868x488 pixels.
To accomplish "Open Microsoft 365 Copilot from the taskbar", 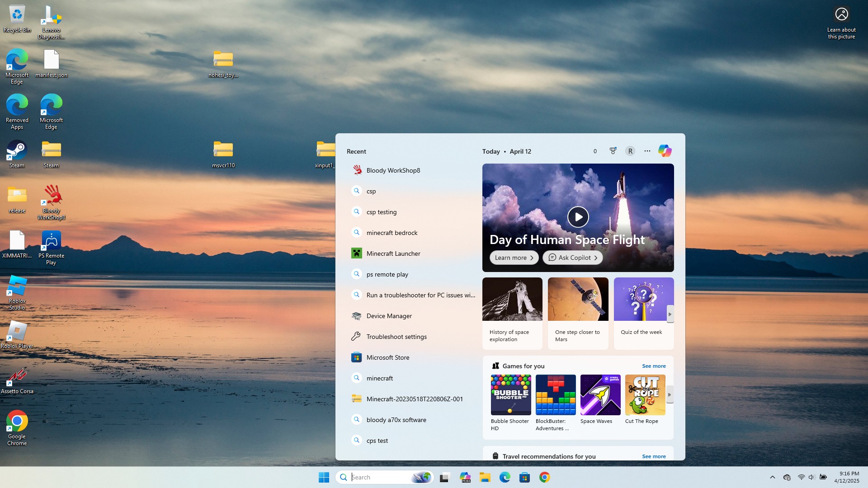I will point(465,477).
